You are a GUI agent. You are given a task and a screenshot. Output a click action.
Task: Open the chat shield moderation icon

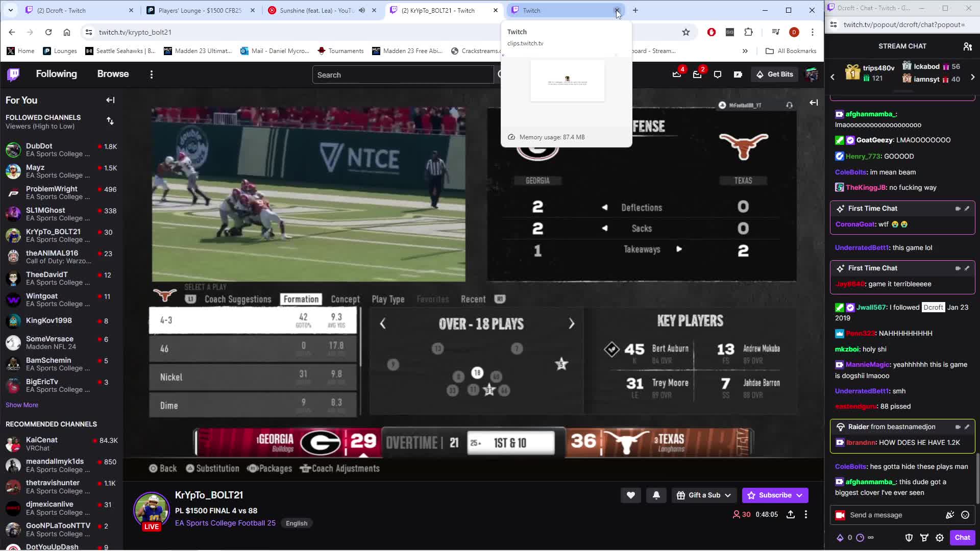[x=909, y=538]
